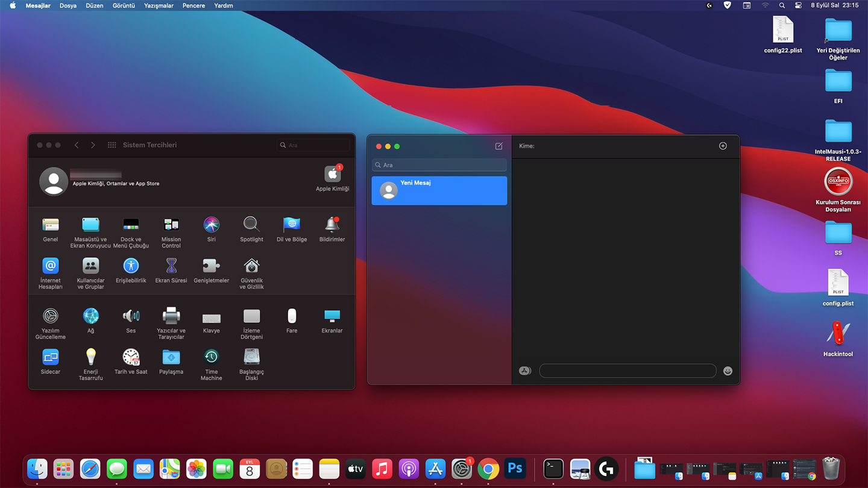The height and width of the screenshot is (488, 868).
Task: Go back in Sistem Tercihleri
Action: tap(77, 145)
